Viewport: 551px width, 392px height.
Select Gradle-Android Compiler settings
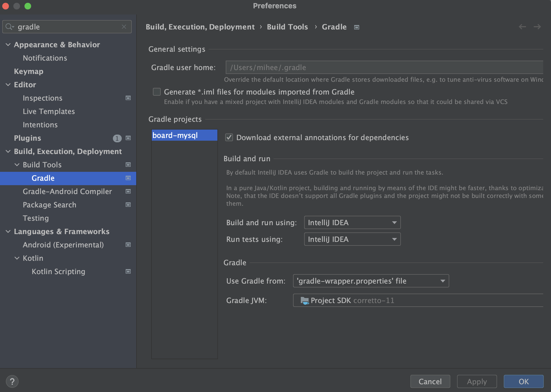(67, 191)
